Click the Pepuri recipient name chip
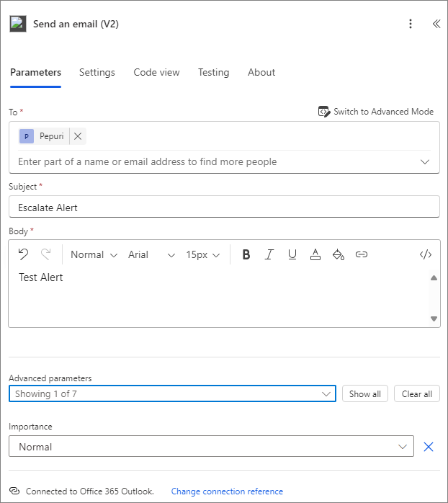The height and width of the screenshot is (503, 448). click(52, 136)
